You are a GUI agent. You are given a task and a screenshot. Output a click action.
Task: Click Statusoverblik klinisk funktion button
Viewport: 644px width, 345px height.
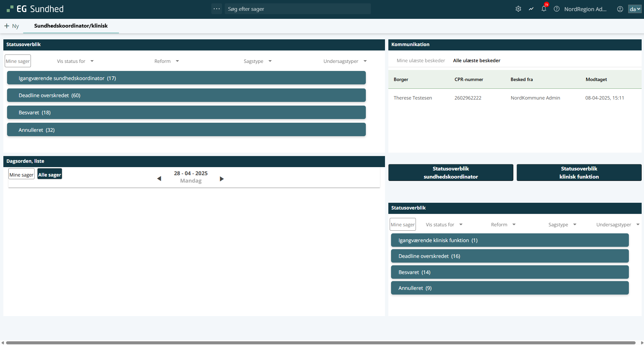click(x=579, y=172)
